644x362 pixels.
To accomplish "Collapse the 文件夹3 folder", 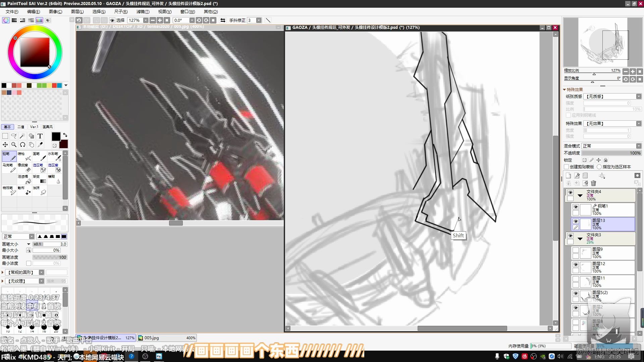I will tap(580, 239).
